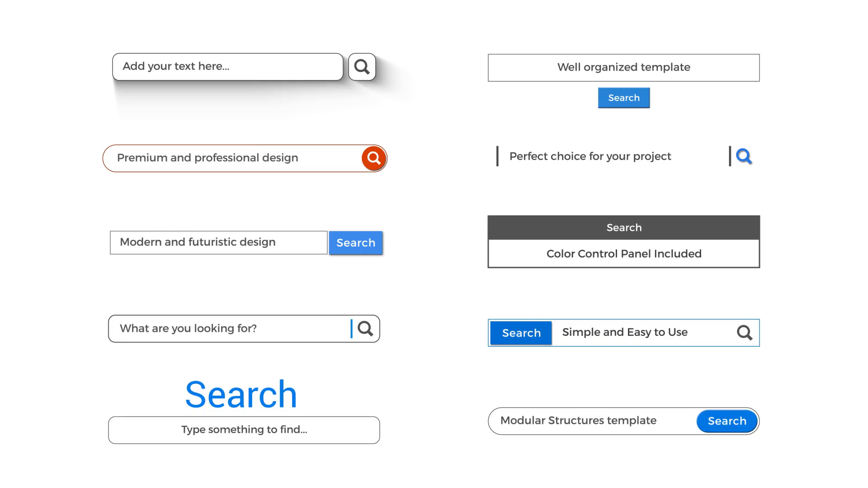Click magnifier inside 'What are you looking for?' bar
Viewport: 868px width, 488px height.
(x=365, y=328)
